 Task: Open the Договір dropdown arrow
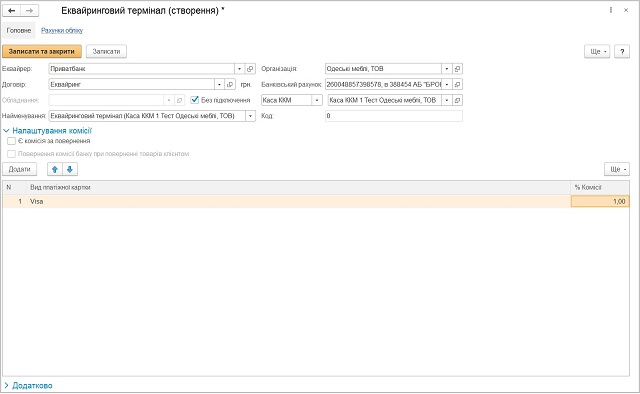219,85
